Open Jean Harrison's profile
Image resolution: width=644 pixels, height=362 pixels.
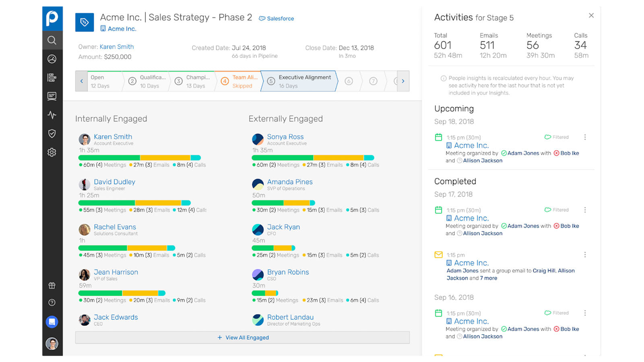(116, 272)
